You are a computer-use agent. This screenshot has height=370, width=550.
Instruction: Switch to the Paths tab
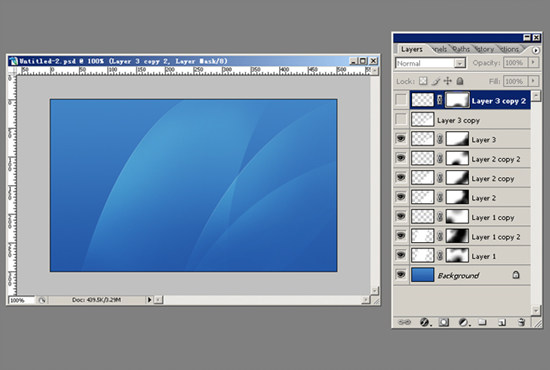click(x=461, y=49)
